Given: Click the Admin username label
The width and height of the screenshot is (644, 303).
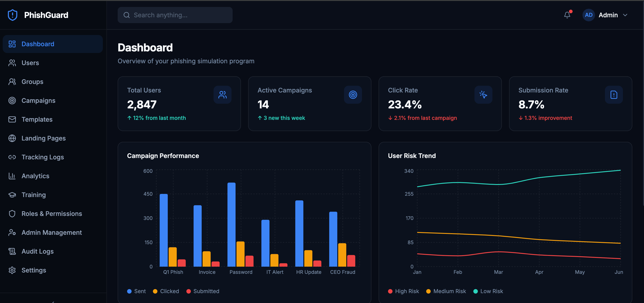Looking at the screenshot, I should click(x=608, y=15).
